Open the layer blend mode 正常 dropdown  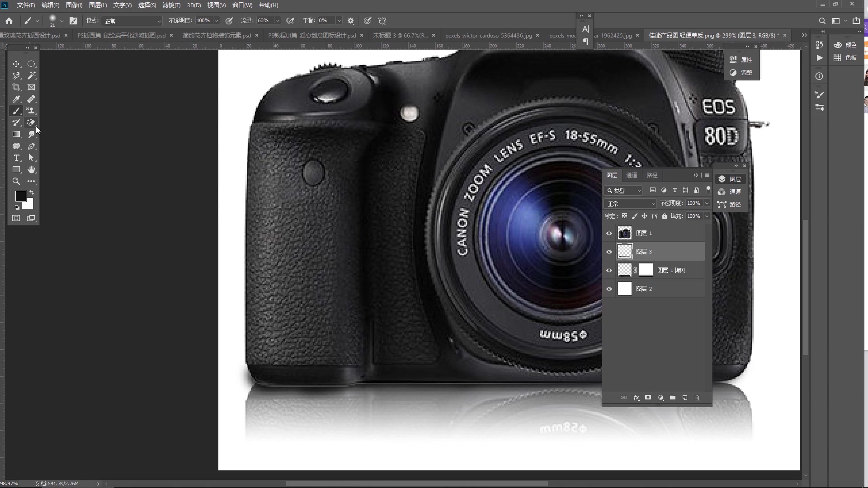[x=630, y=204]
